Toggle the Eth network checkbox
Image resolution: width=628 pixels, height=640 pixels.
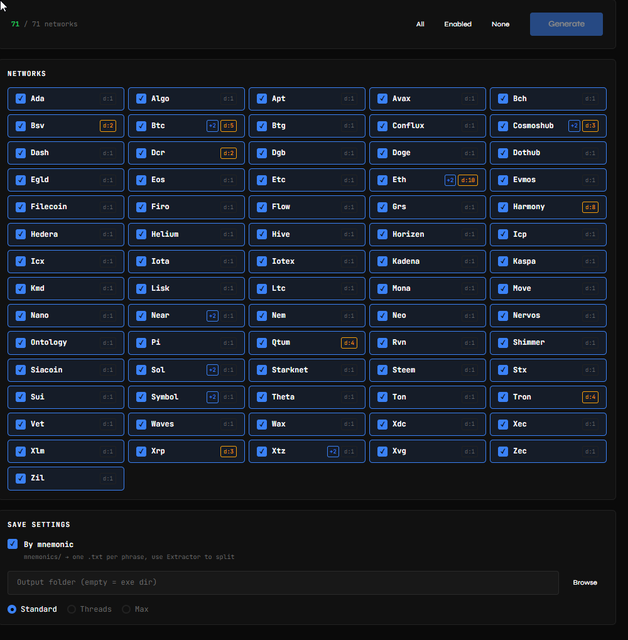(382, 180)
